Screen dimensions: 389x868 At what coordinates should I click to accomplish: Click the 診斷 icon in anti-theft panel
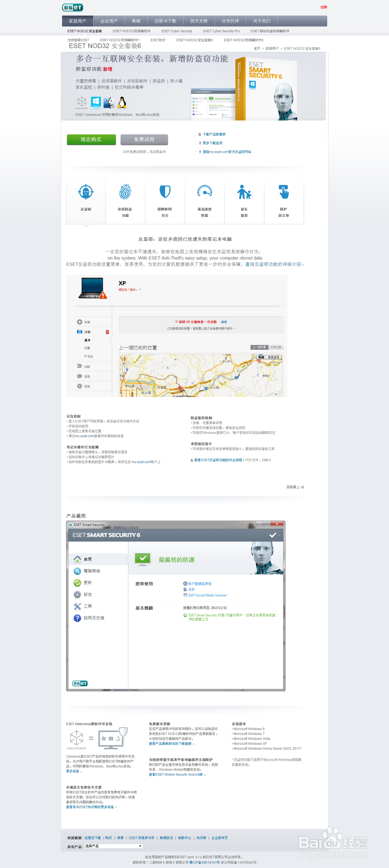click(x=79, y=366)
